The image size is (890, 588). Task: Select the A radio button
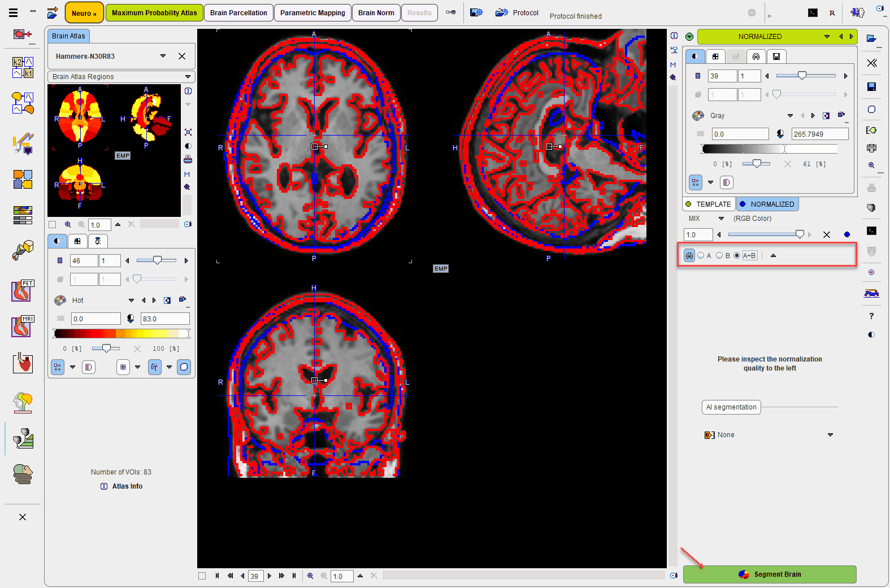click(701, 255)
